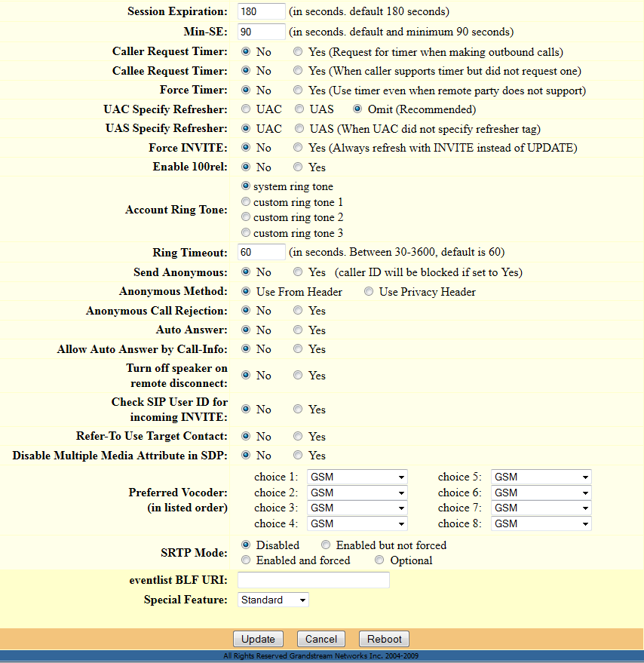Select Yes for Disable Multiple Media Attribute in SDP

pyautogui.click(x=298, y=455)
